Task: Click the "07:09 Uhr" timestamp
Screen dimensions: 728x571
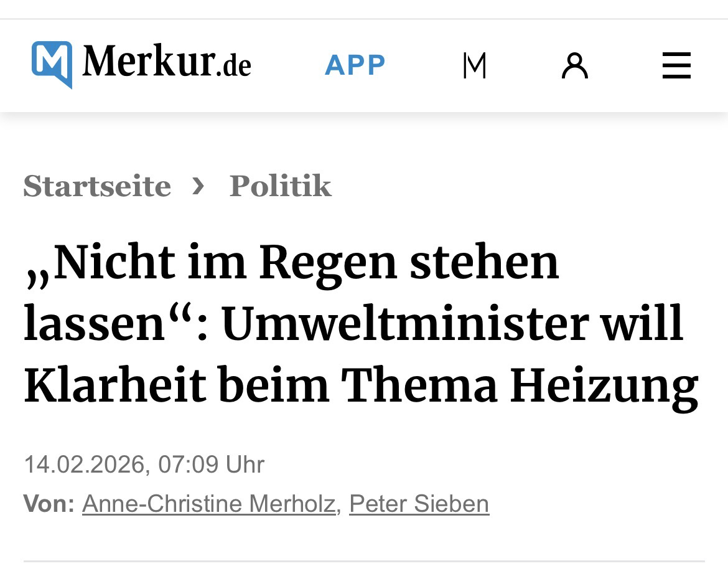Action: (212, 465)
